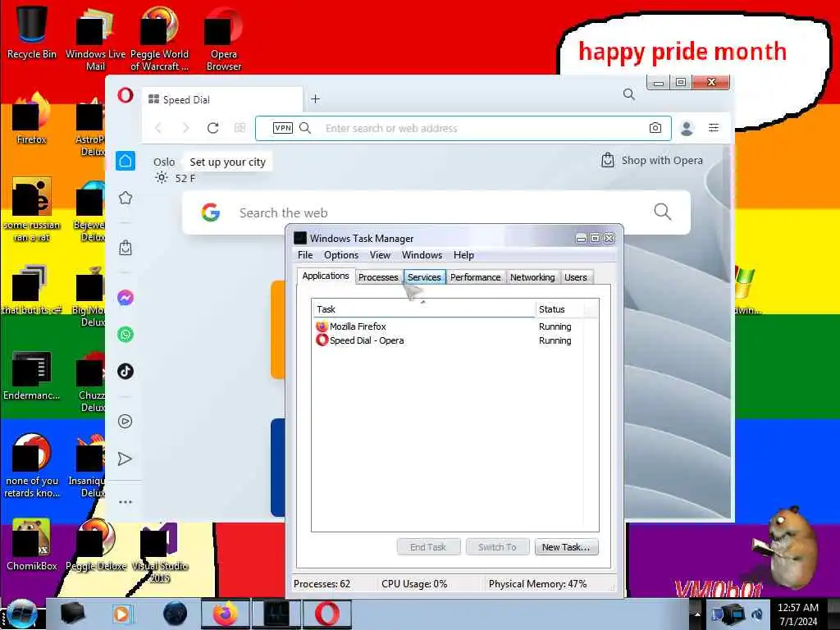Screen dimensions: 840x630
Task: Open Opera account profile icon
Action: [x=687, y=128]
